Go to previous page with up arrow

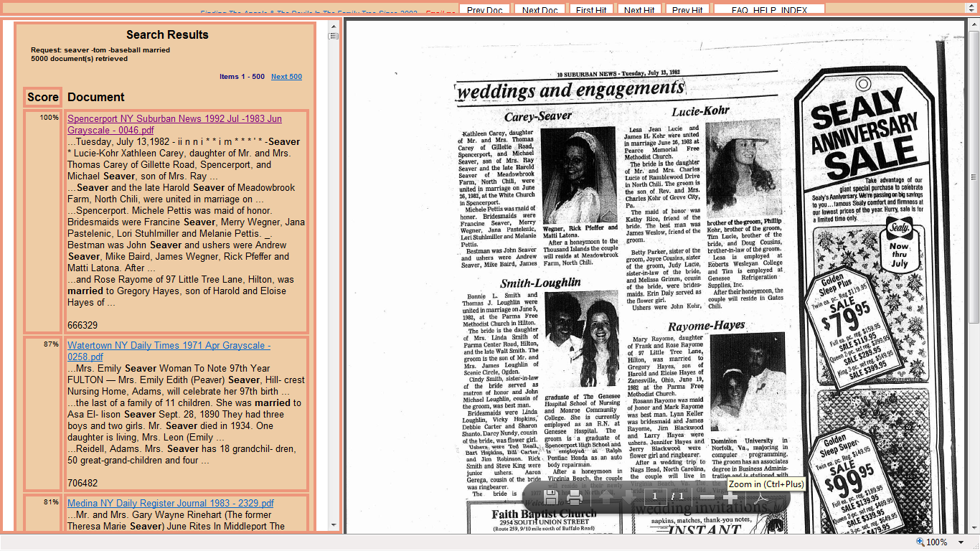click(x=606, y=497)
